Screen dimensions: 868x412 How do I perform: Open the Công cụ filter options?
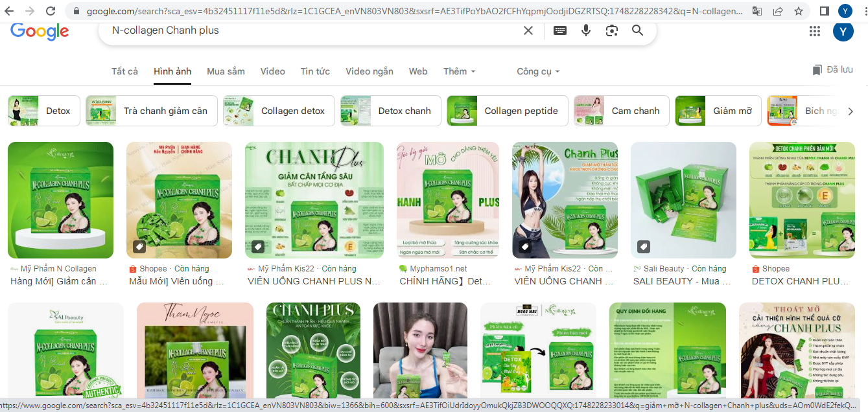tap(537, 71)
